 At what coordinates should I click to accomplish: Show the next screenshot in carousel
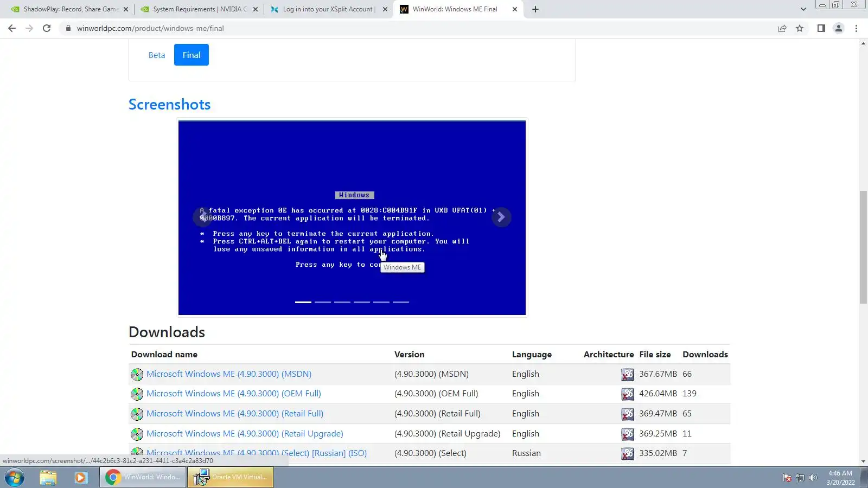pos(501,217)
